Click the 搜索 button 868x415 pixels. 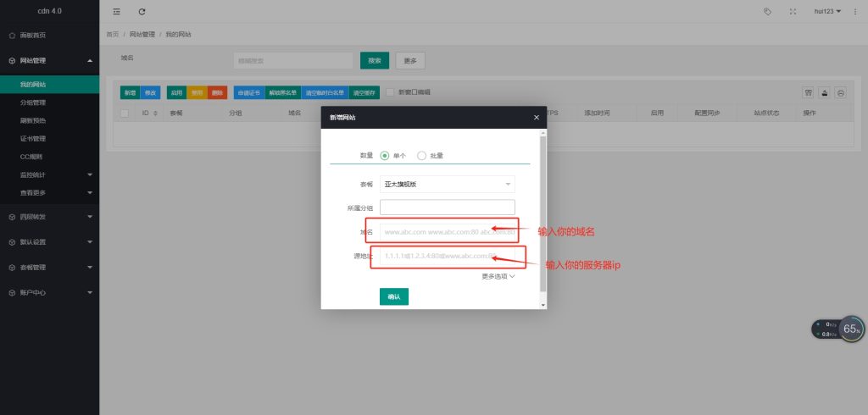coord(374,61)
